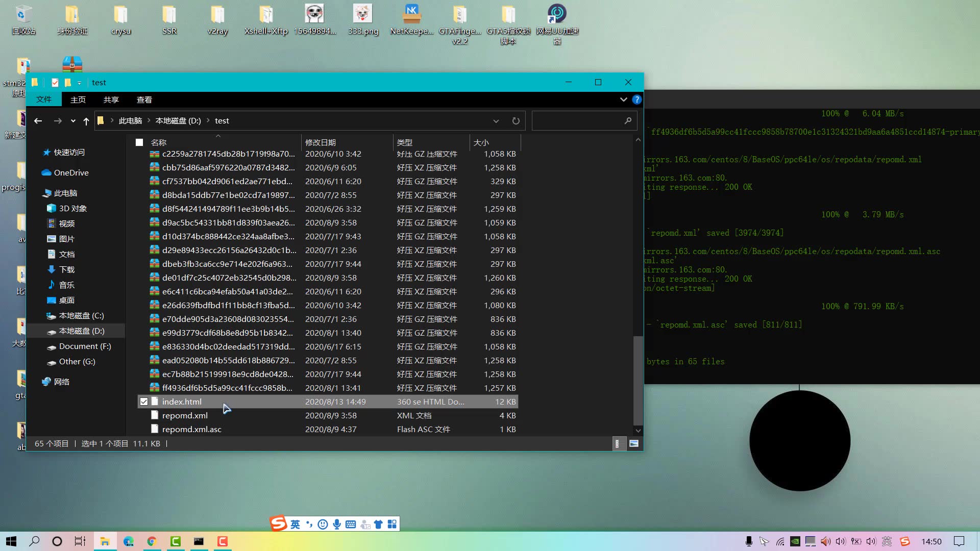Screen dimensions: 980x551
Task: Expand the ribbon with chevron arrow
Action: click(623, 99)
